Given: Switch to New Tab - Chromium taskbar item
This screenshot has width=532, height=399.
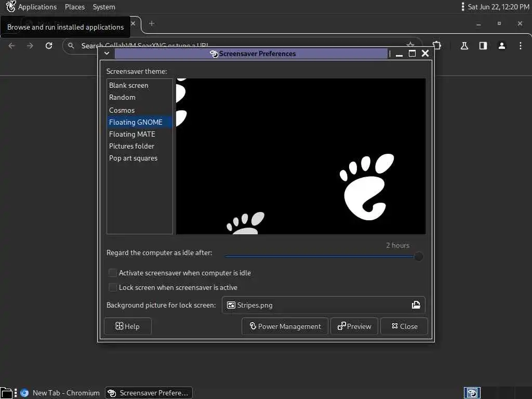Looking at the screenshot, I should pyautogui.click(x=60, y=393).
